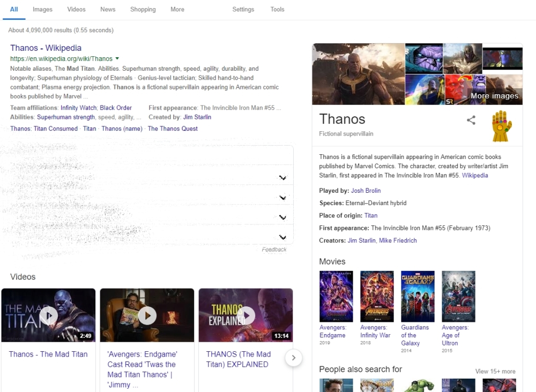Select the Avengers: Endgame movie poster
536x392 pixels.
[336, 296]
